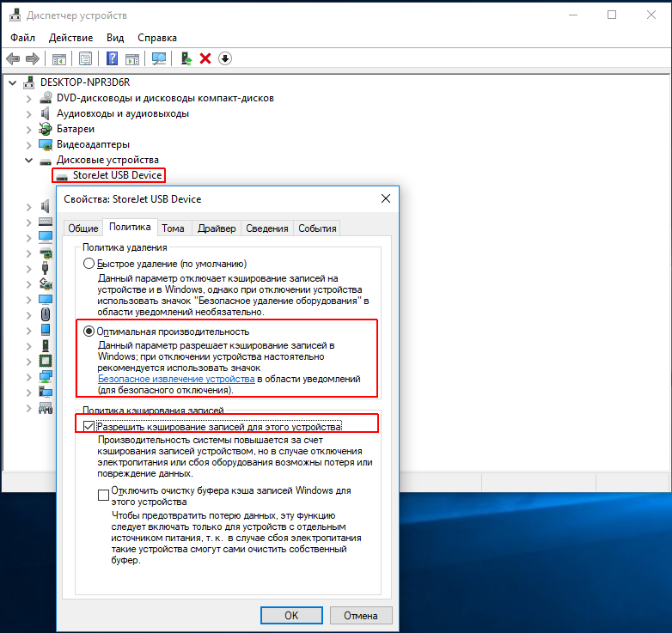Confirm the dialog with OK
This screenshot has width=672, height=633.
(291, 616)
